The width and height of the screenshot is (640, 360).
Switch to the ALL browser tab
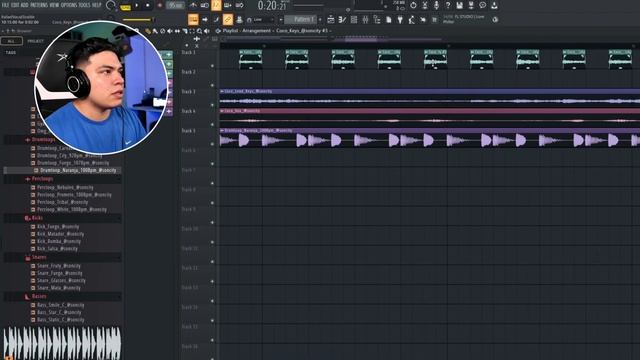pyautogui.click(x=11, y=41)
